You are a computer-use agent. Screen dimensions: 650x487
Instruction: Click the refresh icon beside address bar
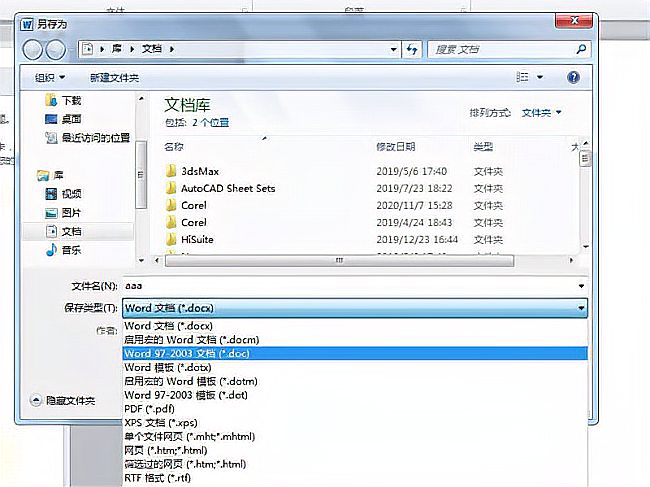pyautogui.click(x=412, y=50)
